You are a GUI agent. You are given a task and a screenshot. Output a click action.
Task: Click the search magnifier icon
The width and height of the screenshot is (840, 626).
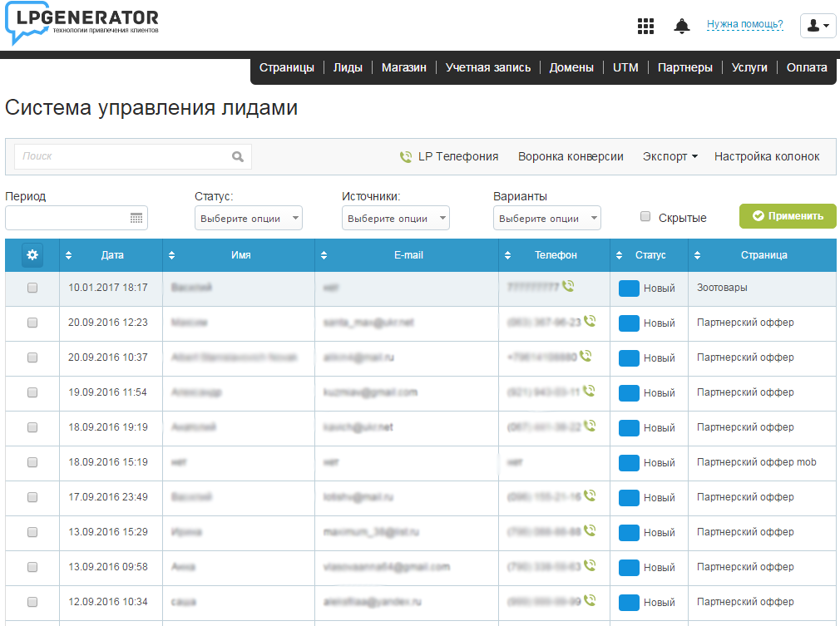pos(238,156)
